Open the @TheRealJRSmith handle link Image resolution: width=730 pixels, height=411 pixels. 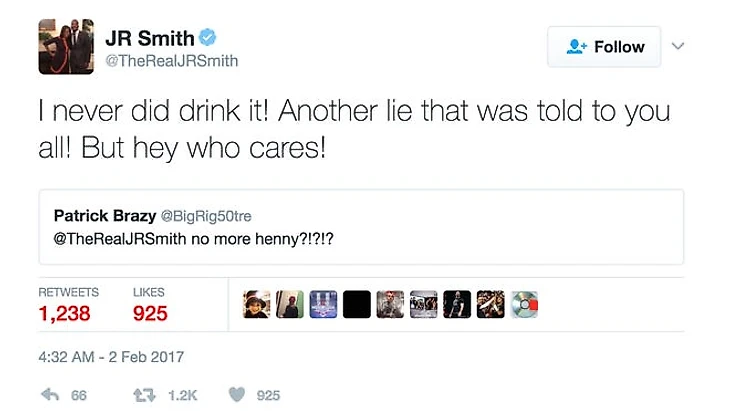(x=172, y=61)
